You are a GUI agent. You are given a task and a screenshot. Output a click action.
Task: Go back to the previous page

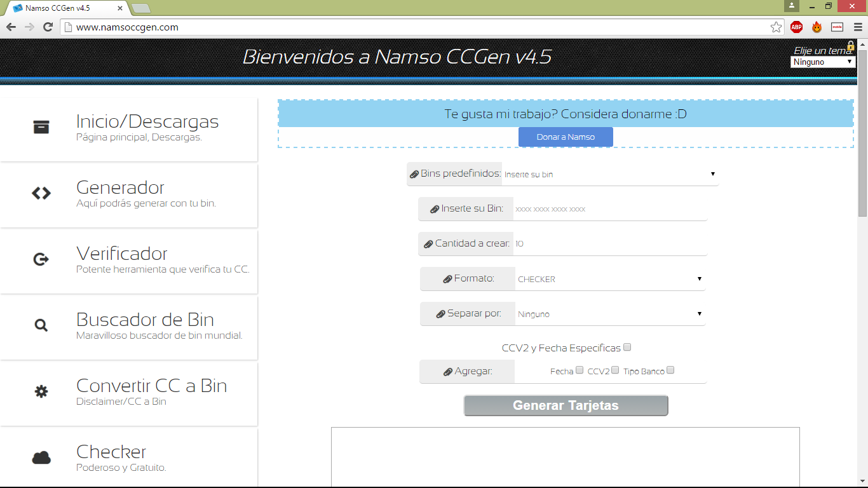(11, 27)
